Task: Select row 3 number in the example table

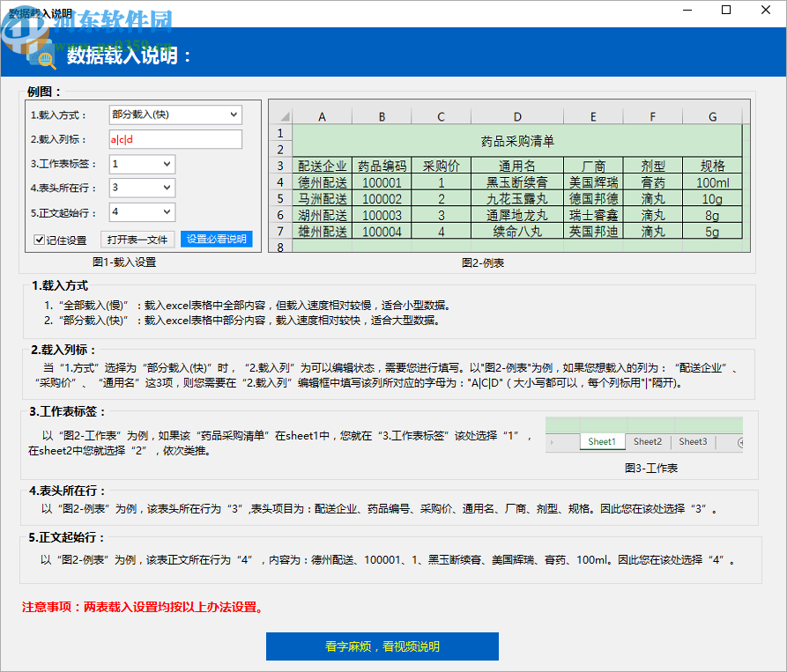Action: point(281,165)
